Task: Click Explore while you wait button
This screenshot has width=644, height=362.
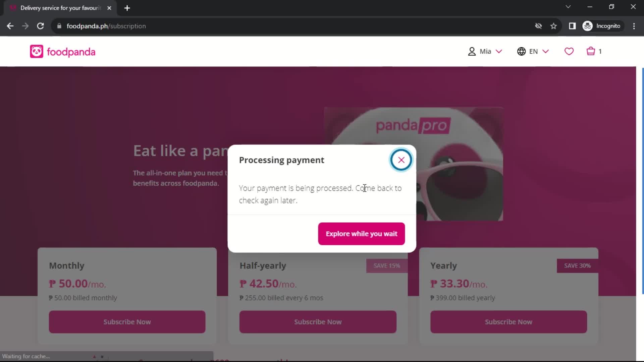Action: tap(361, 233)
